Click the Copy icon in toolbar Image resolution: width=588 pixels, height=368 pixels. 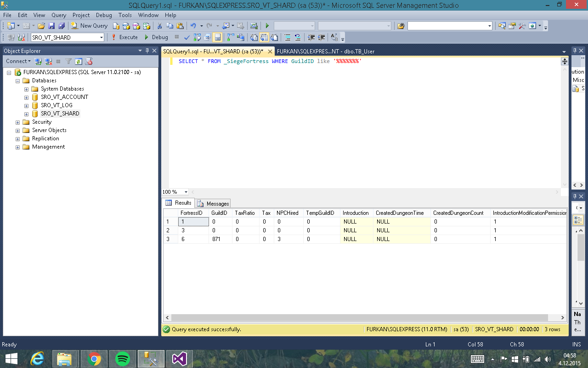tap(170, 26)
